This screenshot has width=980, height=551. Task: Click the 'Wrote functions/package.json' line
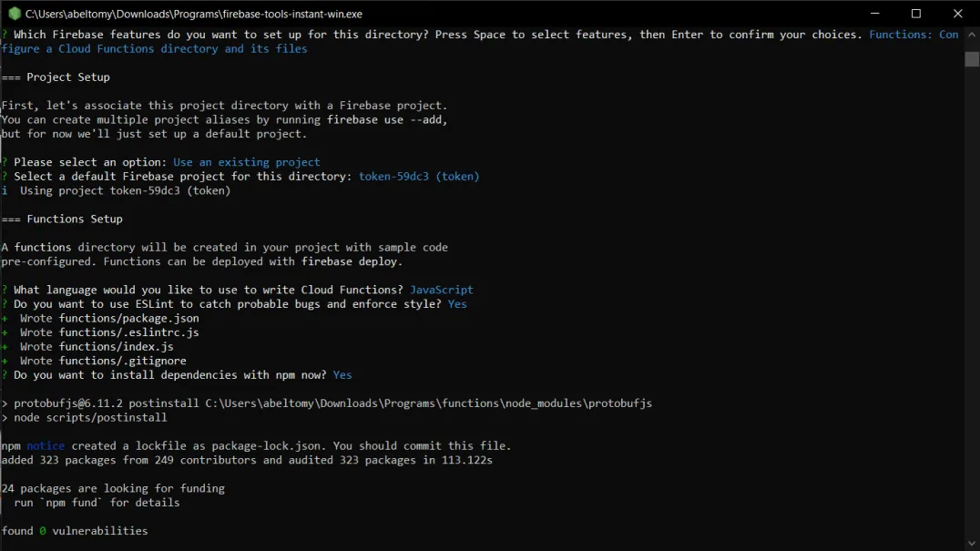(109, 319)
